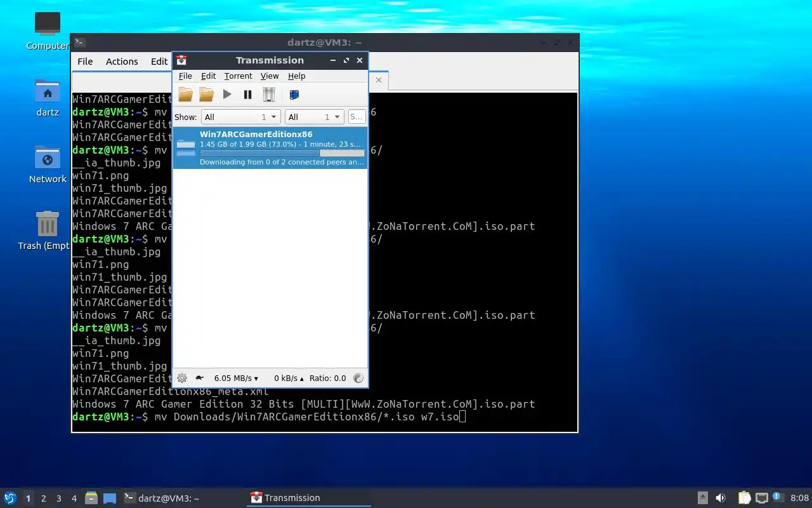Click 'Downloading from 0 of 2 connected peers' text
Screen dimensions: 812x508
282,162
